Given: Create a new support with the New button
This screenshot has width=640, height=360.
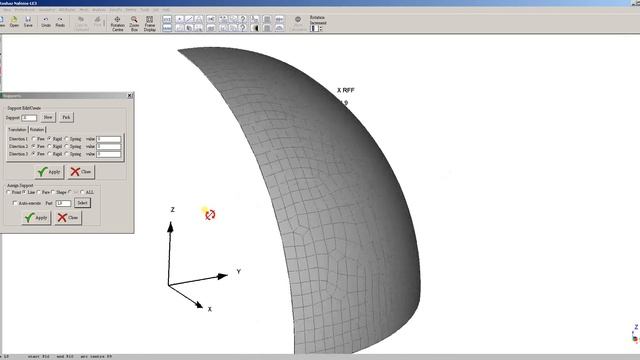Looking at the screenshot, I should tap(48, 118).
